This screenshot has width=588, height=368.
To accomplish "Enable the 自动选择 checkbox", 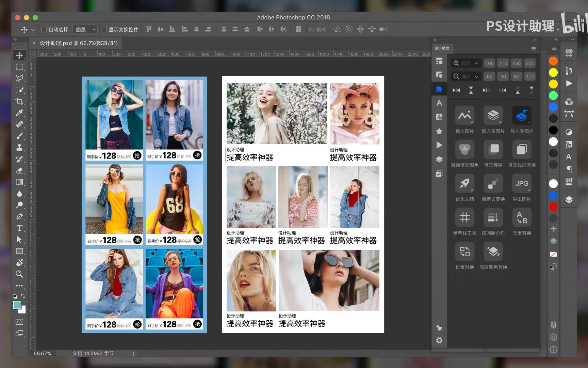I will (44, 29).
